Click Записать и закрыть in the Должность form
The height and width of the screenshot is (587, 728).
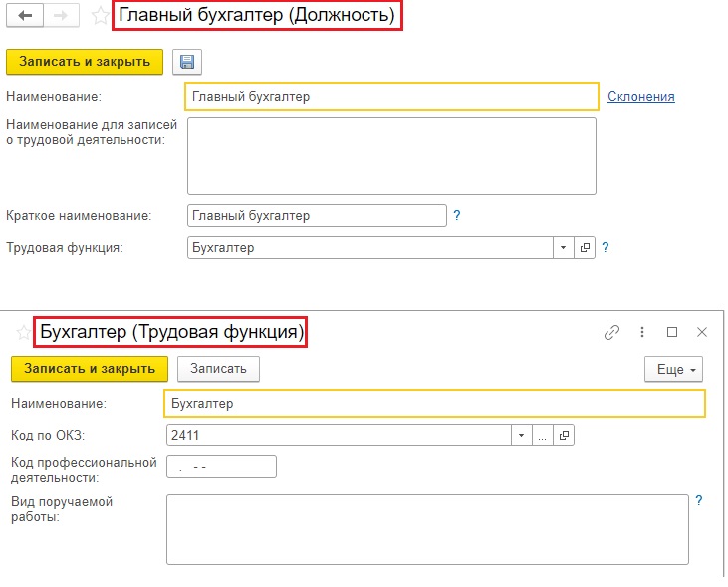(x=85, y=62)
